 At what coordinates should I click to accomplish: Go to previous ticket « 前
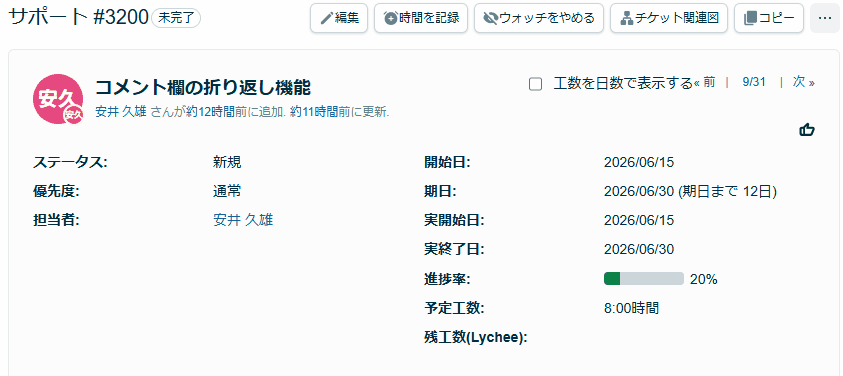pyautogui.click(x=704, y=82)
